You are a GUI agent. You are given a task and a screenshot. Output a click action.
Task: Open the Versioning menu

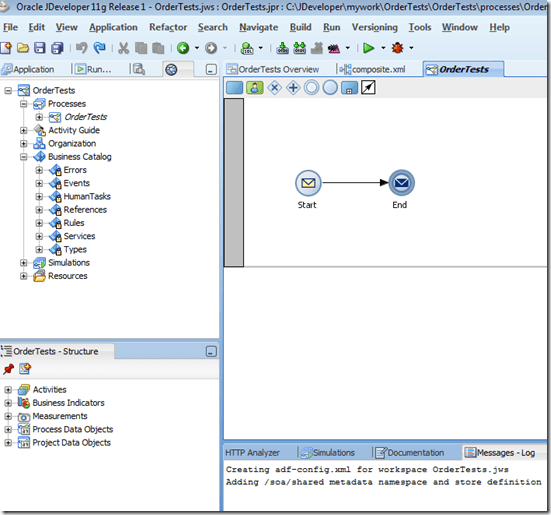(374, 27)
